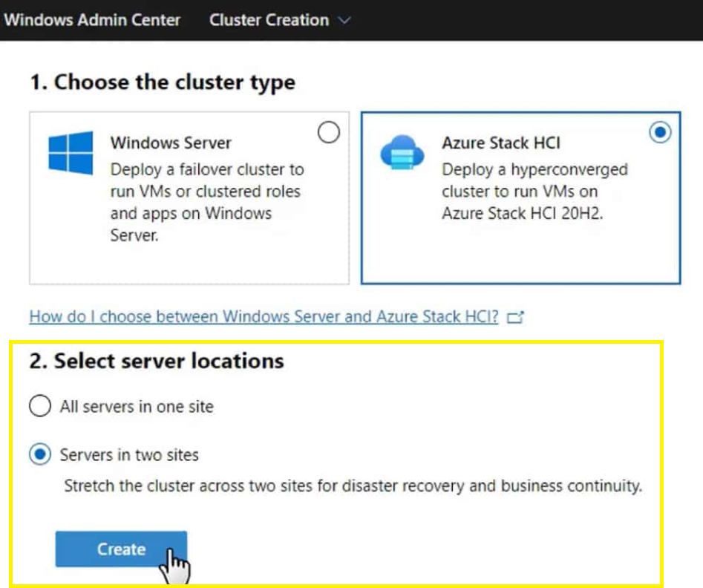Click the Windows logo icon
703x588 pixels.
point(71,152)
